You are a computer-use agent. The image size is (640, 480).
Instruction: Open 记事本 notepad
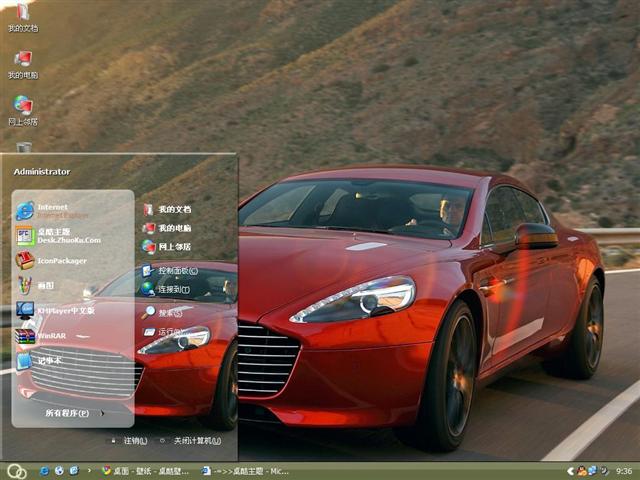point(39,361)
